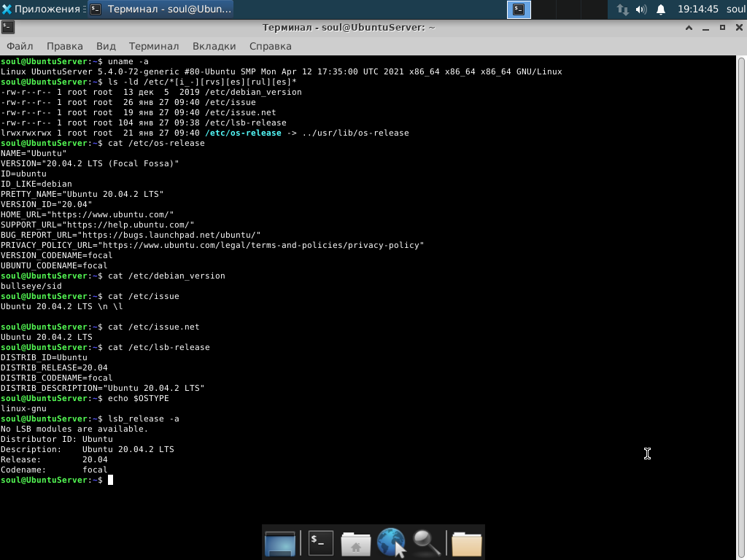The width and height of the screenshot is (747, 560).
Task: Launch terminal emulator from dock
Action: click(321, 542)
